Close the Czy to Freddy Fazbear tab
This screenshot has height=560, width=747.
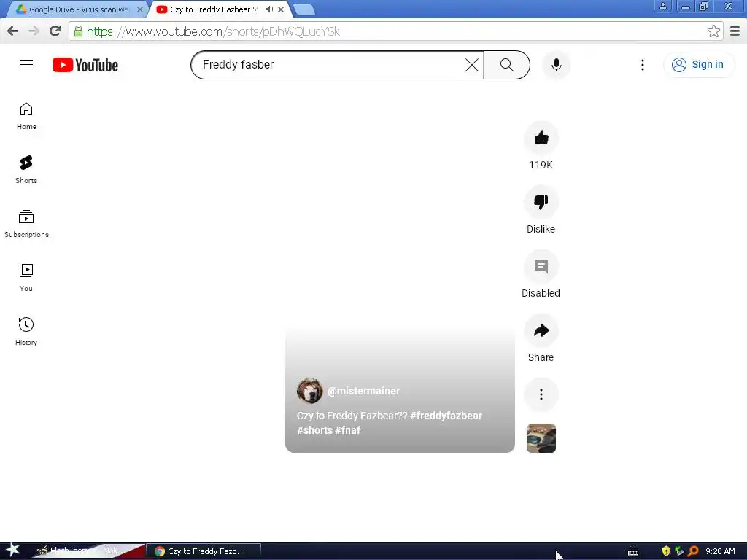(x=281, y=9)
